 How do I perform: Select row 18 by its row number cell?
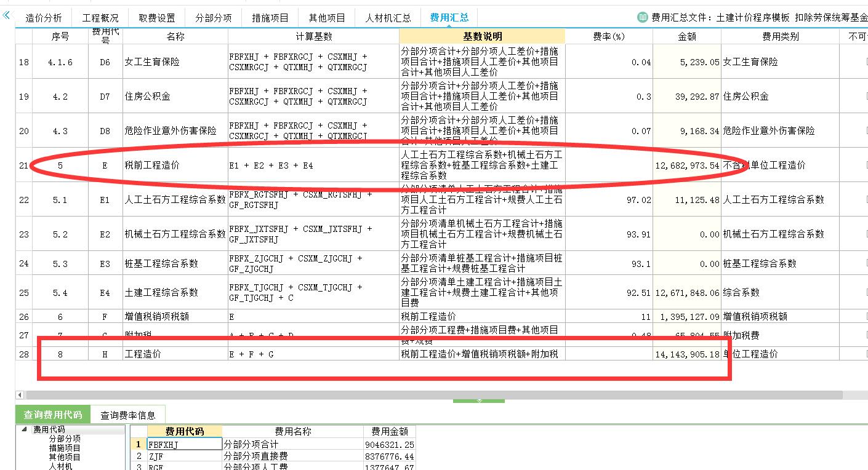24,62
